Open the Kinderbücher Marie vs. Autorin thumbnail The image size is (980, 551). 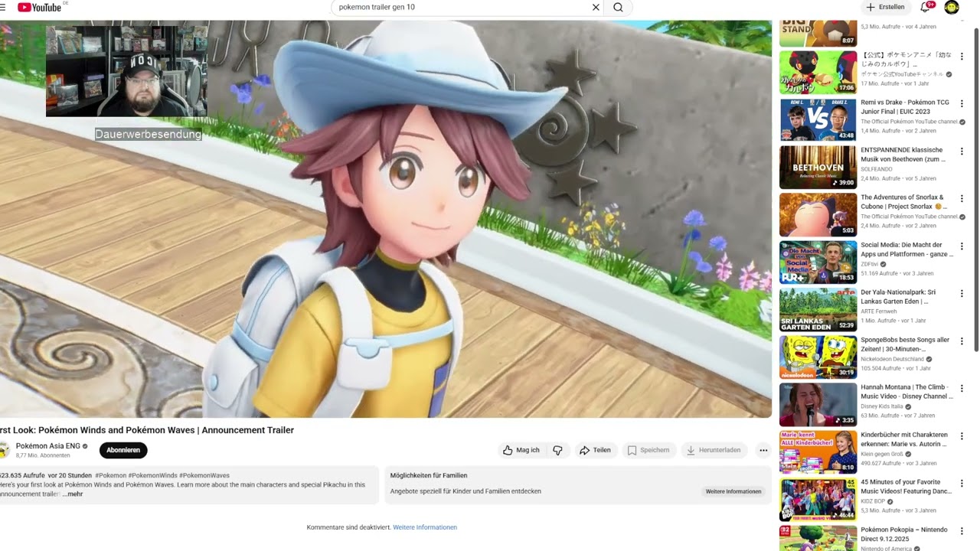tap(818, 452)
